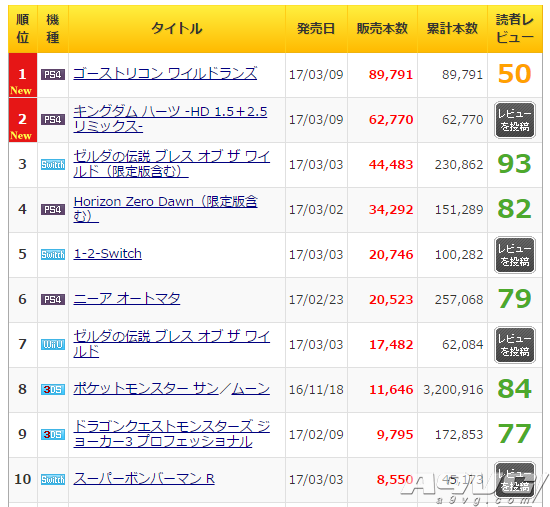550x507 pixels.
Task: Open スーパーボンバーマン R title link
Action: [x=144, y=479]
